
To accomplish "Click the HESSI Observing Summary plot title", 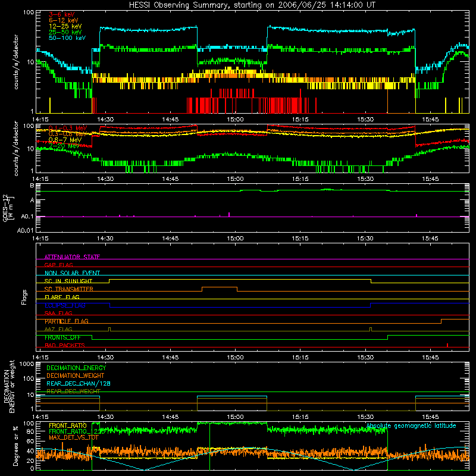I will point(252,5).
